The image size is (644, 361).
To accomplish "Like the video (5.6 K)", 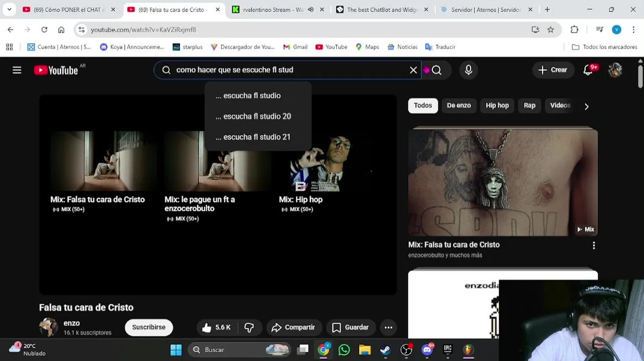I will pos(216,327).
